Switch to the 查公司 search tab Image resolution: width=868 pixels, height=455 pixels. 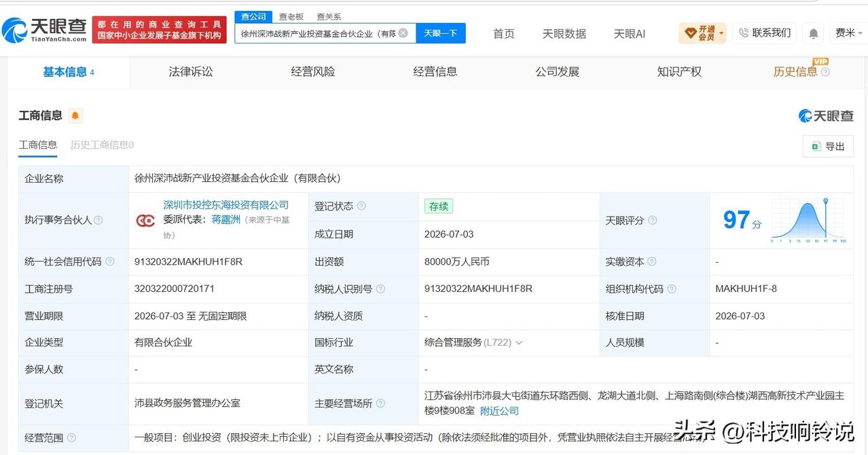[254, 16]
